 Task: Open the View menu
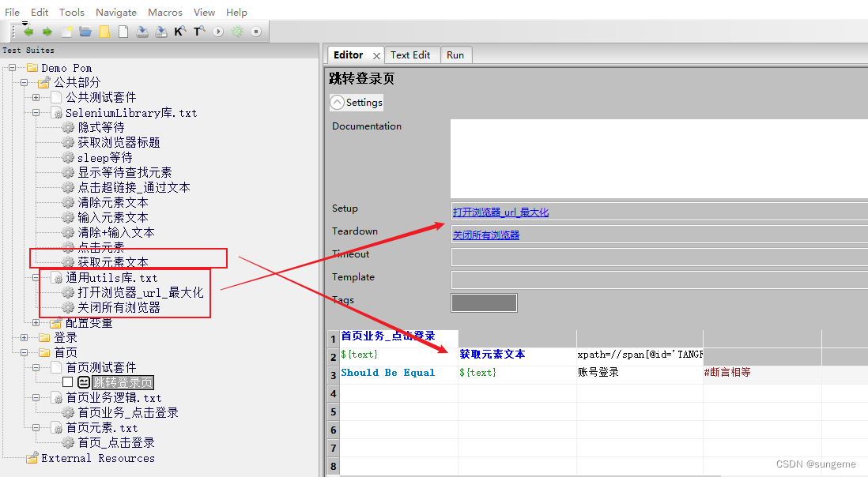pos(204,12)
